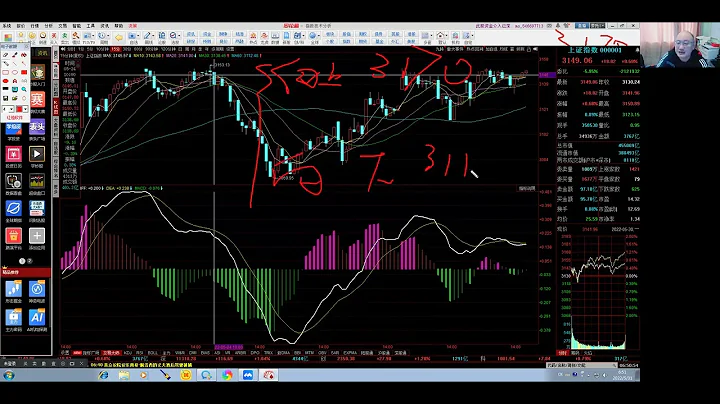Switch chart to 30分 period tab
The image size is (720, 404).
coord(126,49)
